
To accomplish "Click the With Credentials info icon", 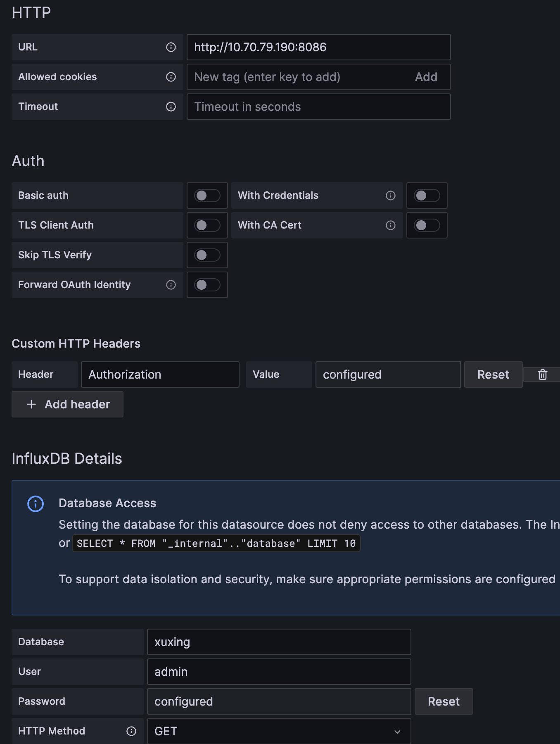I will point(391,196).
